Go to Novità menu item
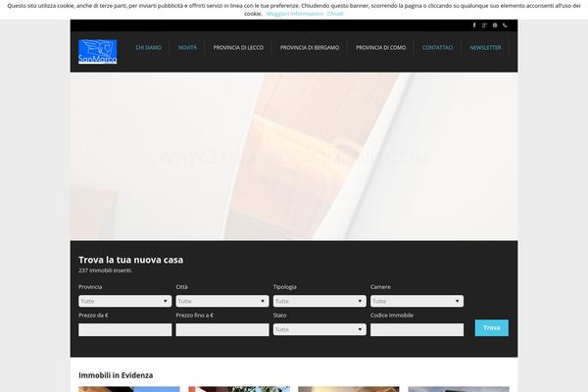This screenshot has height=392, width=588. [187, 48]
